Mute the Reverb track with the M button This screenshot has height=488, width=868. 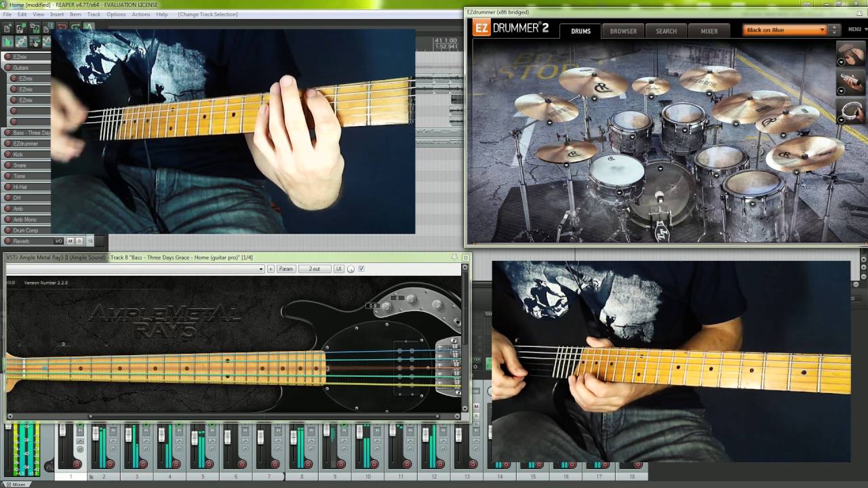pos(70,241)
